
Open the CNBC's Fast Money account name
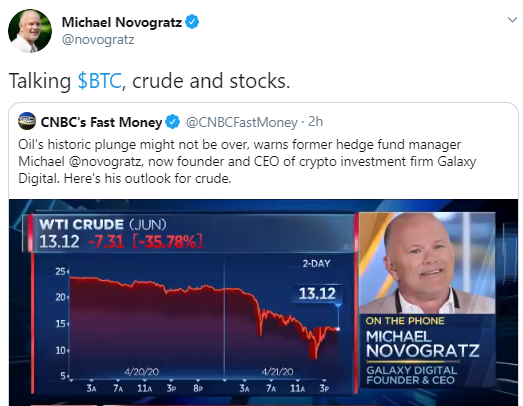pyautogui.click(x=101, y=122)
